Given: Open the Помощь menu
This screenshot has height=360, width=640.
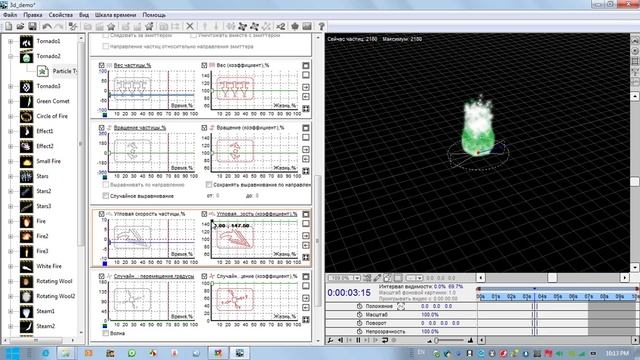Looking at the screenshot, I should coord(154,15).
